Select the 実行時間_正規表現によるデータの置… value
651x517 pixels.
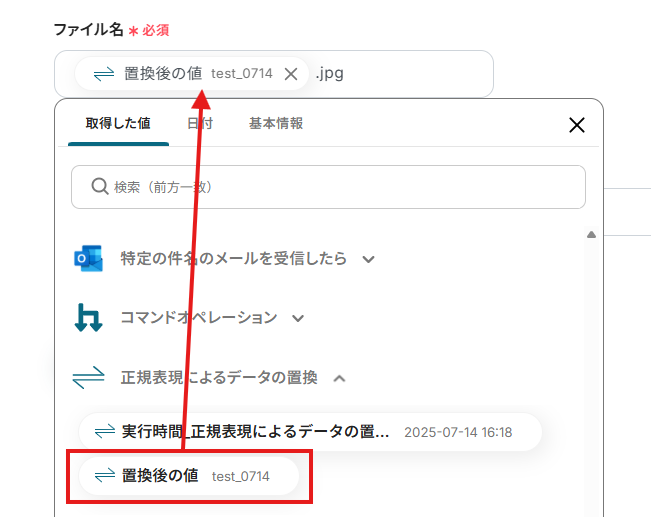tap(310, 432)
